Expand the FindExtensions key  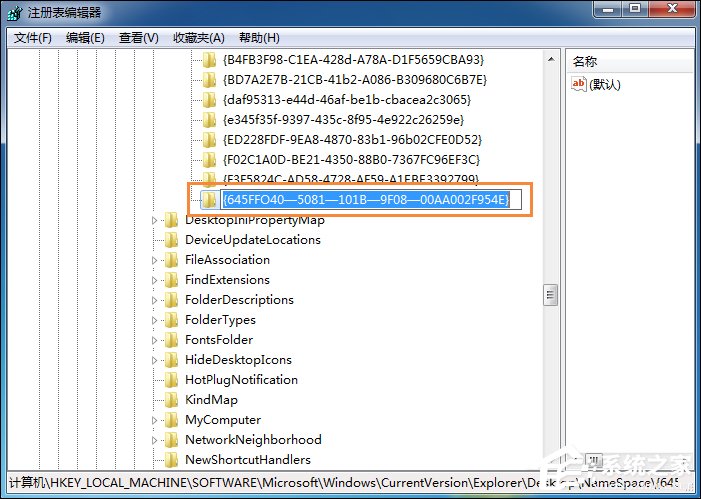pyautogui.click(x=154, y=280)
